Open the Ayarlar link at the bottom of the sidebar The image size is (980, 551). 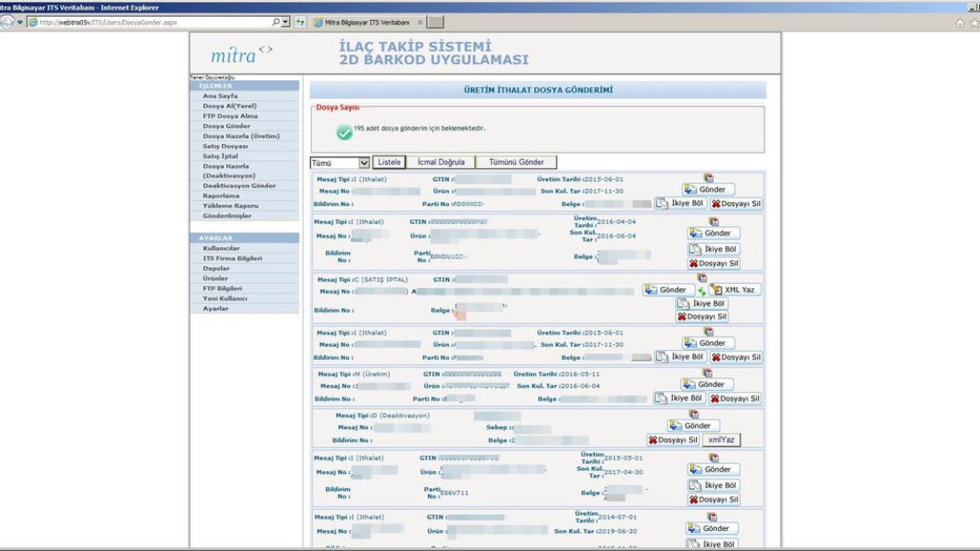(215, 309)
